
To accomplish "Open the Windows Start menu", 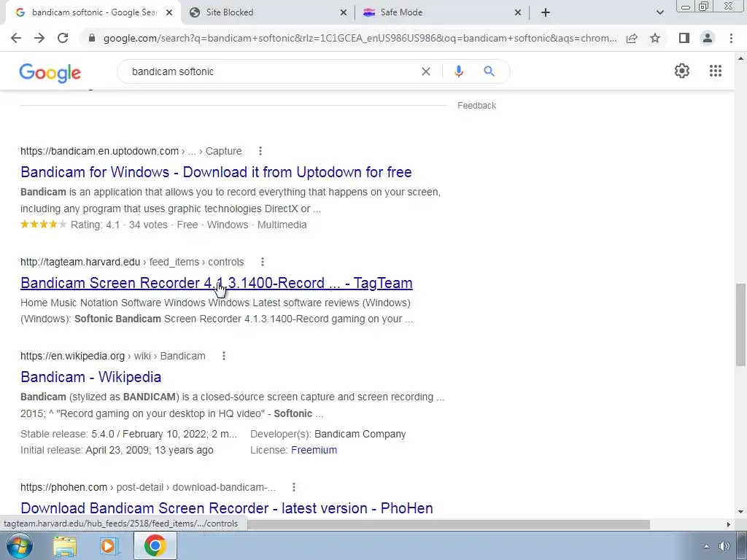I will click(20, 545).
